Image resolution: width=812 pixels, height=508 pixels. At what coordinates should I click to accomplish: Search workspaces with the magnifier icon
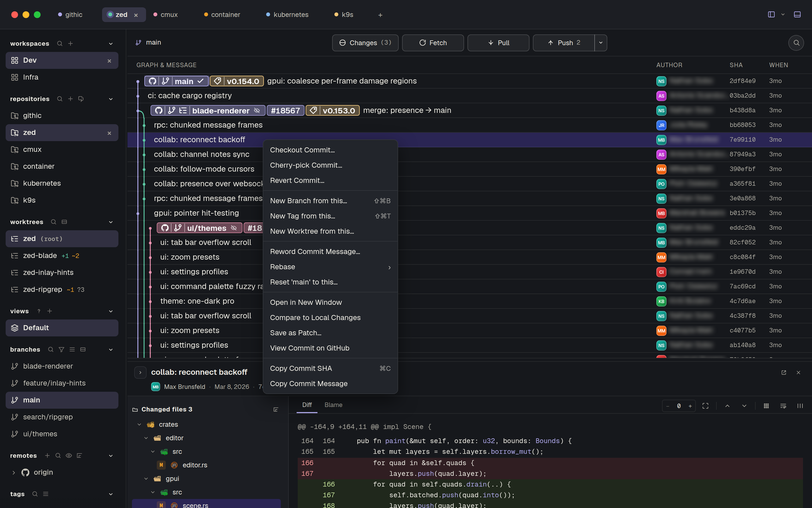(x=60, y=43)
